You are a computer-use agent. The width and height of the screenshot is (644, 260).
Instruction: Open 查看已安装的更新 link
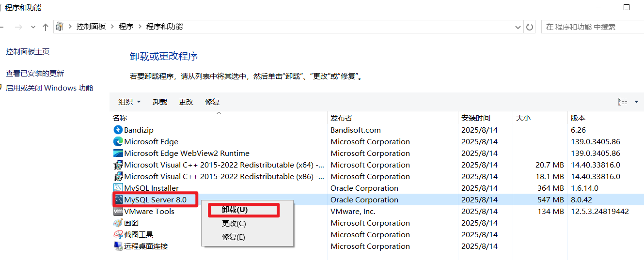(35, 74)
